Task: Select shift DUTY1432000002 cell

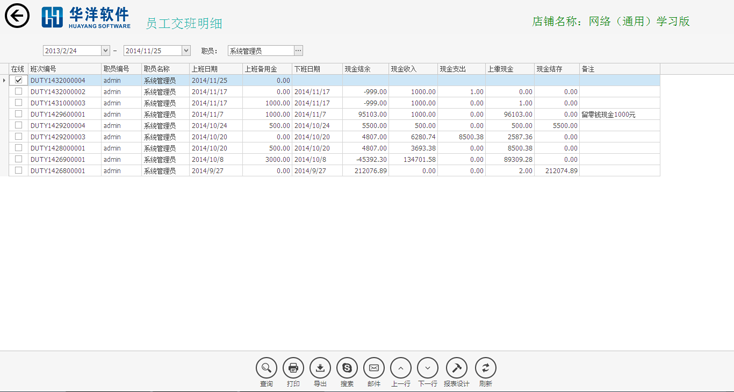Action: (x=65, y=92)
